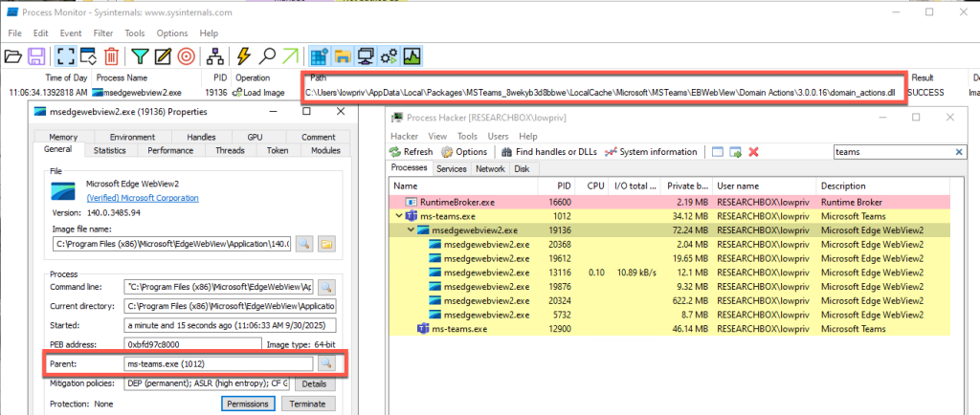The image size is (980, 415).
Task: Click the magnifier beside Command line
Action: coord(327,287)
